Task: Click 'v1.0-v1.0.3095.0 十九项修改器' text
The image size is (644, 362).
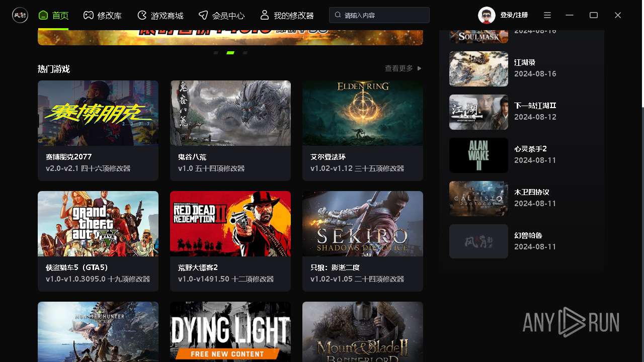Action: (98, 279)
